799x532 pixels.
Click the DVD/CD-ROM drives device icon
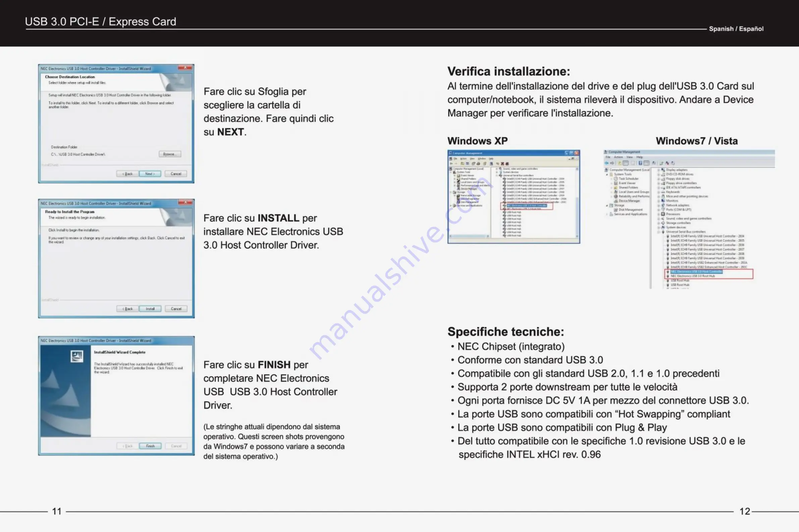[x=663, y=174]
